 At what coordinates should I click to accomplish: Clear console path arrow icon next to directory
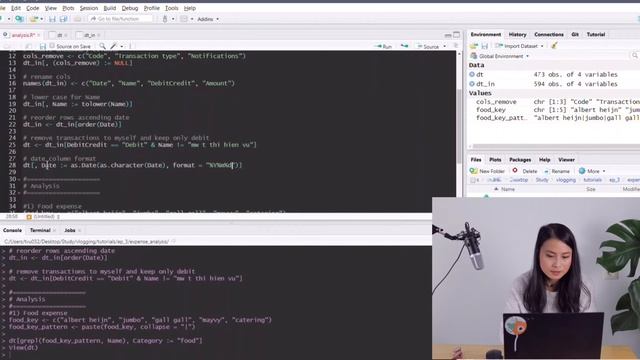click(x=173, y=242)
